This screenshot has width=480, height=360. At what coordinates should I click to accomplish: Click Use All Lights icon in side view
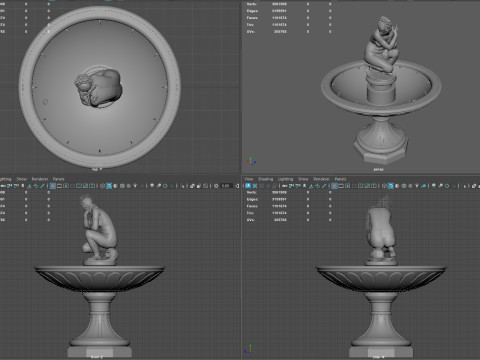click(x=417, y=186)
